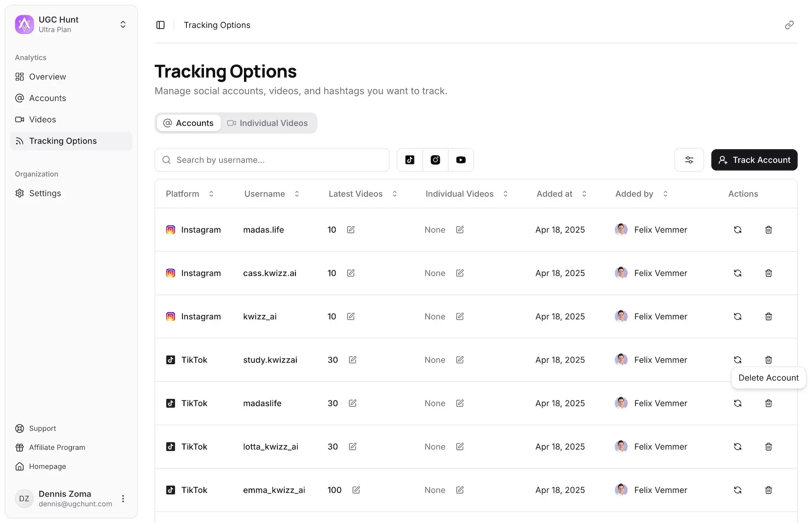Open Overview in the sidebar
Viewport: 812px width, 523px height.
(47, 77)
